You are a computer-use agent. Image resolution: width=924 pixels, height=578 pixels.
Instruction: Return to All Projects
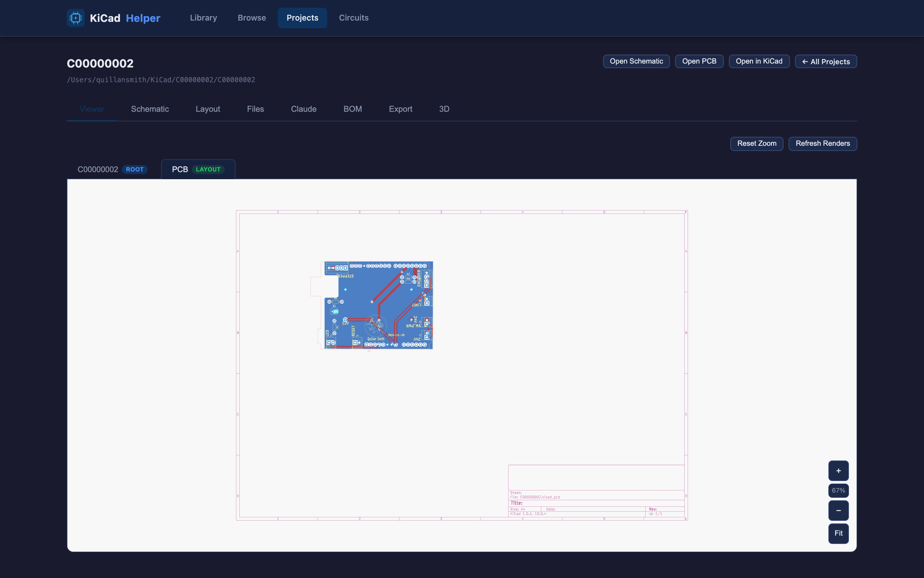(826, 62)
